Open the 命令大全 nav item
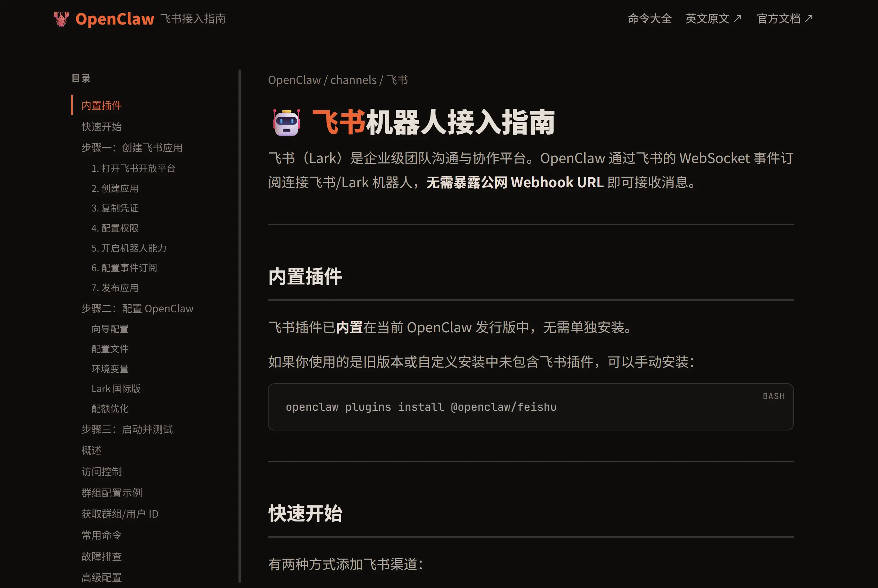Image resolution: width=878 pixels, height=588 pixels. point(650,18)
